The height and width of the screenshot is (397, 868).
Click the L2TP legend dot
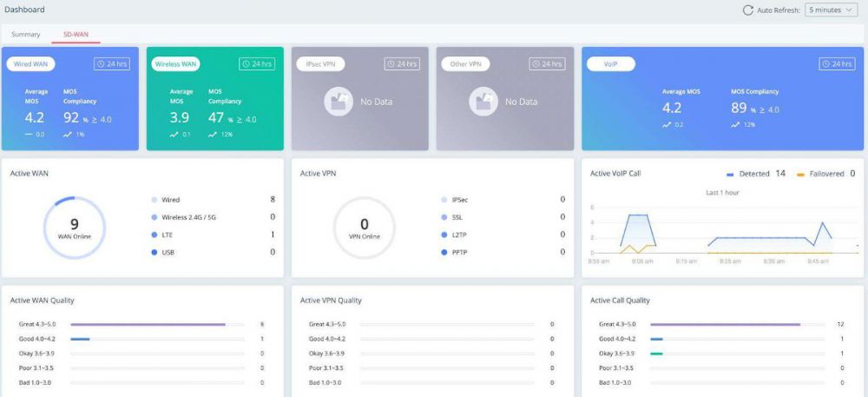pos(444,235)
